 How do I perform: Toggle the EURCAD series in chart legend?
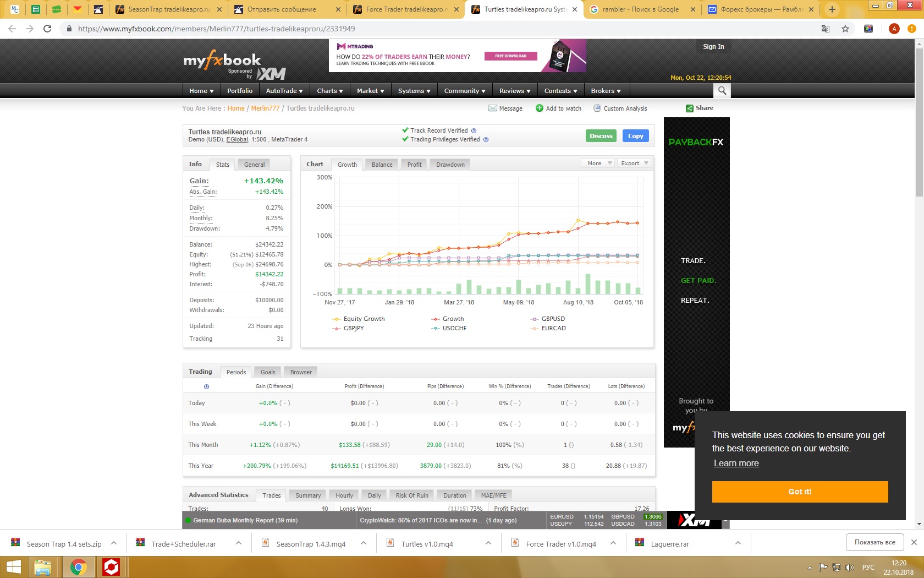click(548, 329)
